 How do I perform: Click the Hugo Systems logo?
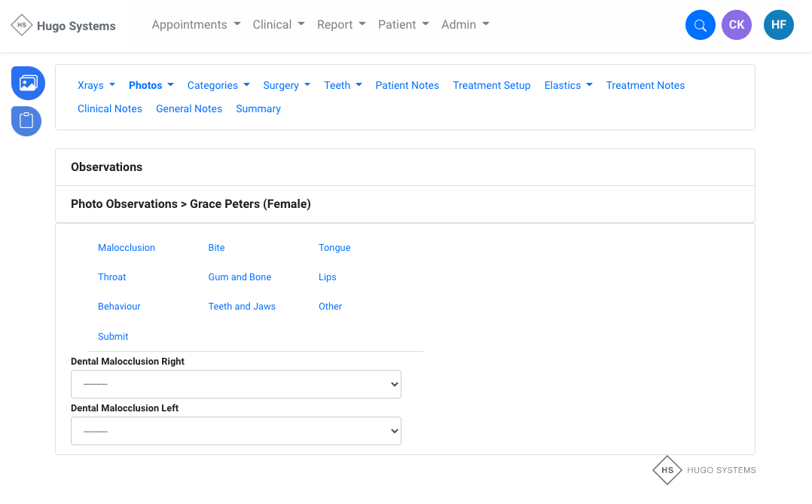[x=63, y=26]
